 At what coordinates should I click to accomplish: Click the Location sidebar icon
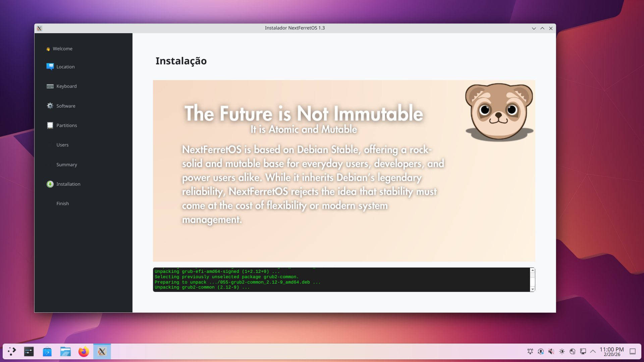pyautogui.click(x=50, y=67)
